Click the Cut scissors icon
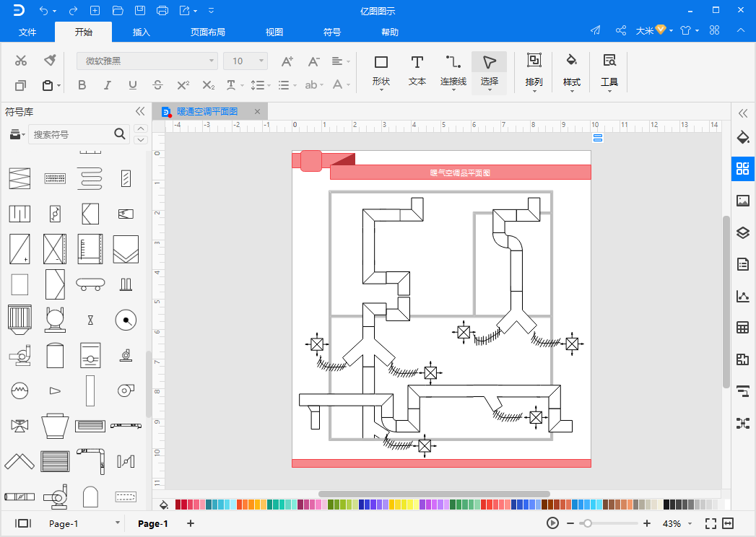Screen dimensions: 756x537 tap(21, 61)
